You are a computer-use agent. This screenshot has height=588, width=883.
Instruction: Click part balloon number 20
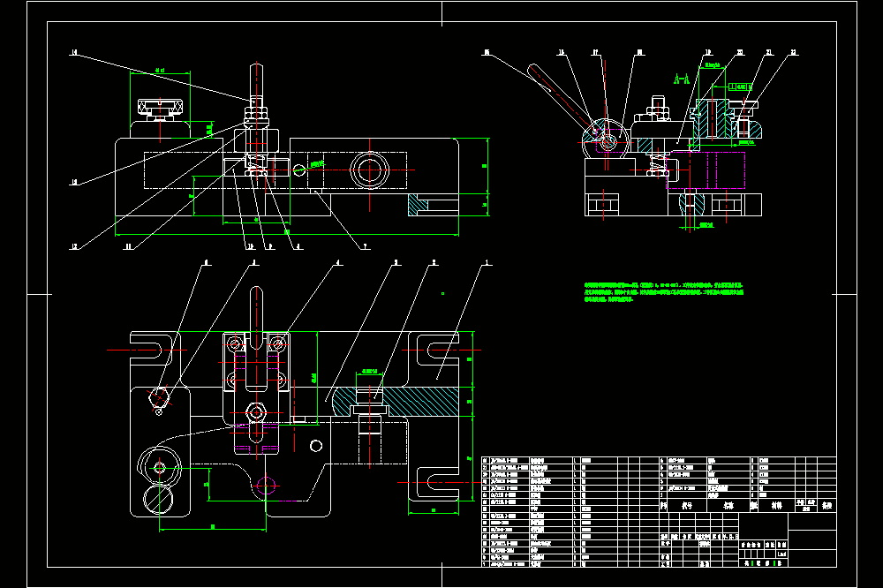[x=740, y=52]
